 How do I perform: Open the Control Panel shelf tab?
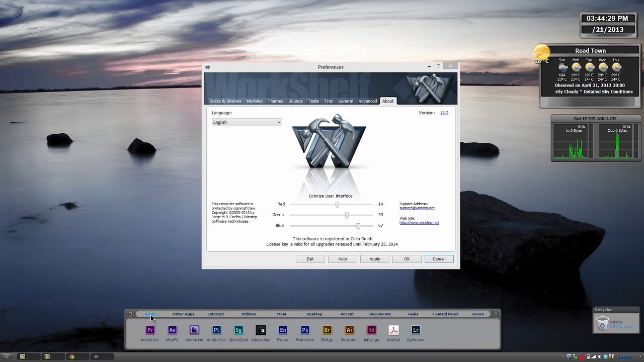tap(446, 314)
